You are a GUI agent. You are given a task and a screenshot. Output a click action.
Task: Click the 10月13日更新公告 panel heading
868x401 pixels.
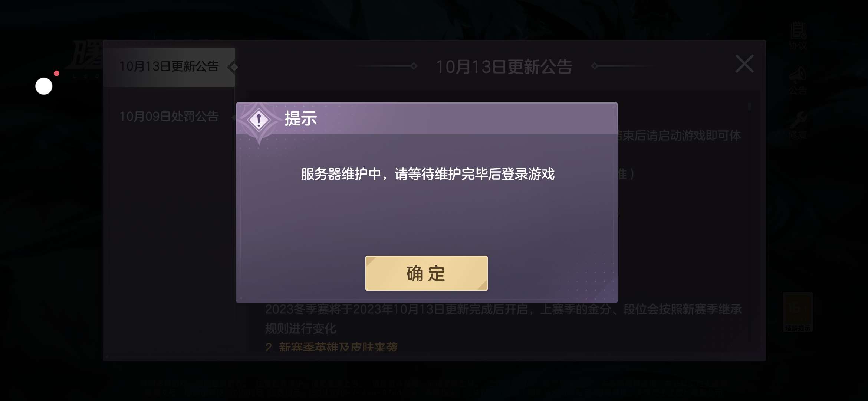pyautogui.click(x=504, y=67)
